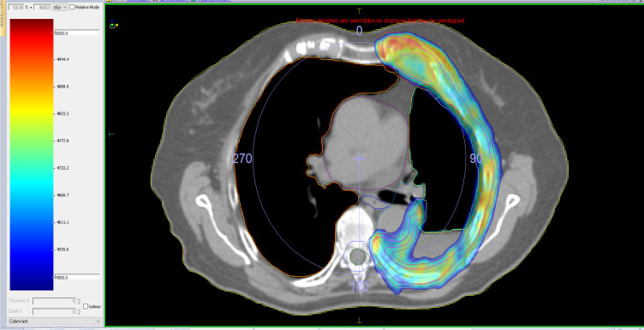Enable the Relative Mode checkbox
The height and width of the screenshot is (330, 644).
pyautogui.click(x=72, y=8)
